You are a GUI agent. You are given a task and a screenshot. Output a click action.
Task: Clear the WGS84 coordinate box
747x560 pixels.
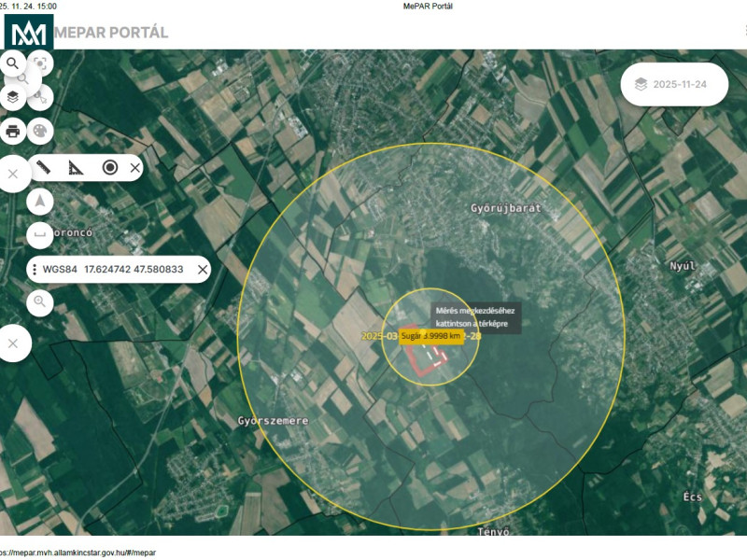203,270
